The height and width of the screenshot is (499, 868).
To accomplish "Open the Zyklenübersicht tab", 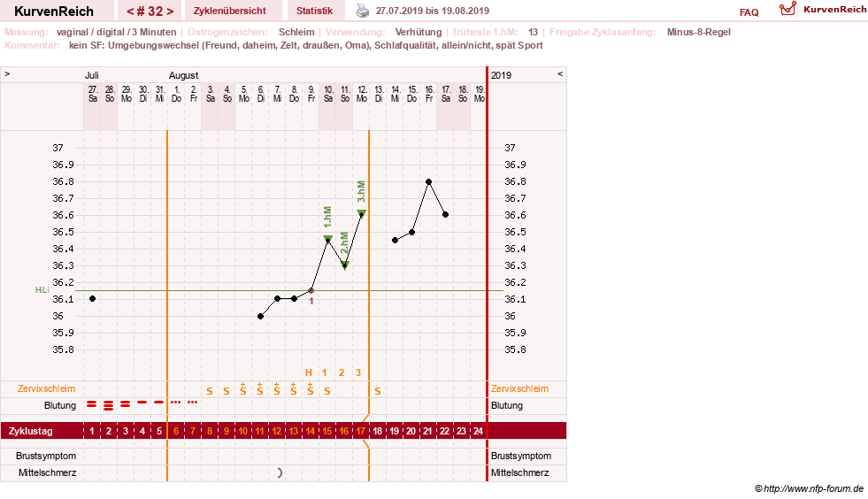I will 230,11.
